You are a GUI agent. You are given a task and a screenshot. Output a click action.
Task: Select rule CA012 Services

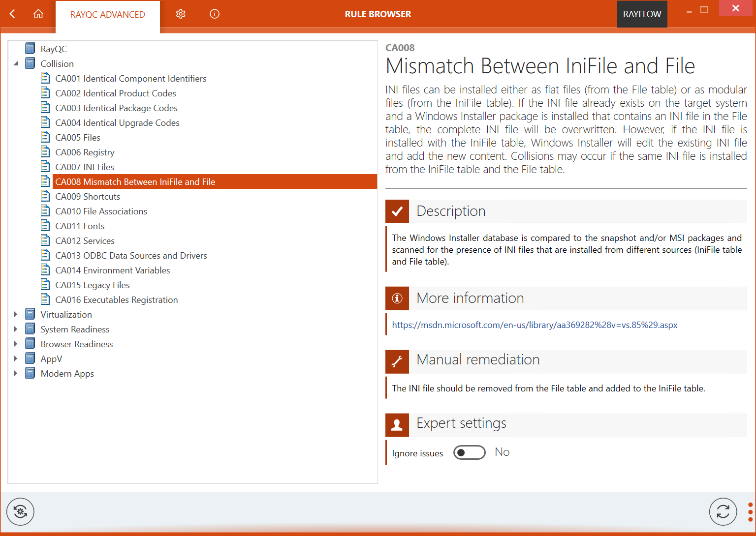pyautogui.click(x=85, y=240)
